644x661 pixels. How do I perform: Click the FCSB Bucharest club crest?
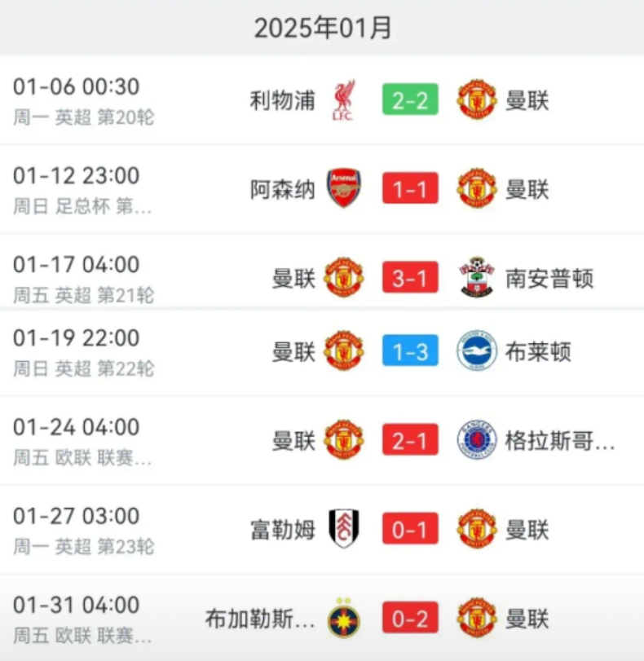[x=344, y=618]
